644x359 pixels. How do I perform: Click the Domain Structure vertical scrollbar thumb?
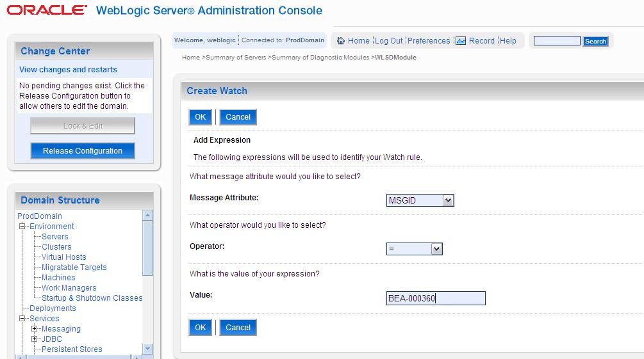coord(148,248)
